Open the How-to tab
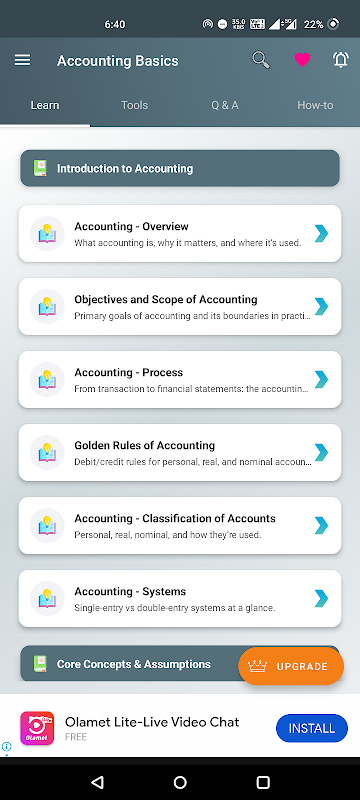The width and height of the screenshot is (360, 800). [315, 106]
